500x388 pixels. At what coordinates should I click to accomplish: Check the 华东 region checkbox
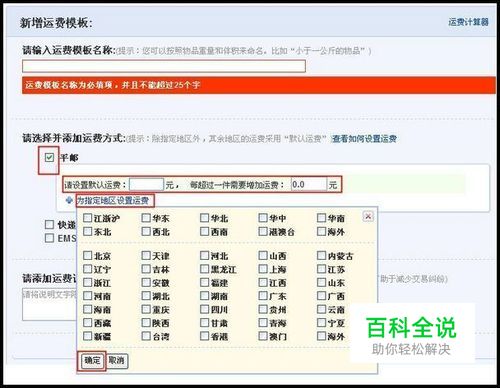146,218
